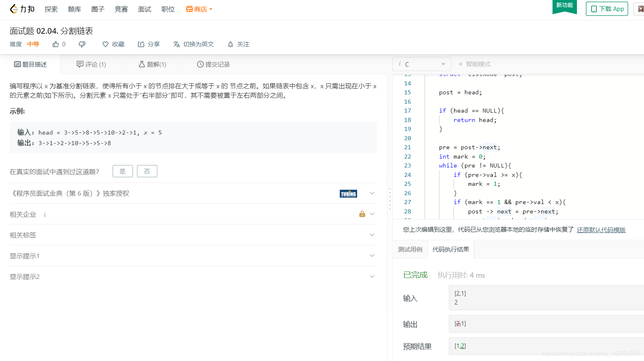Click the 已完成 status text
Viewport: 644px width, 361px height.
click(415, 275)
